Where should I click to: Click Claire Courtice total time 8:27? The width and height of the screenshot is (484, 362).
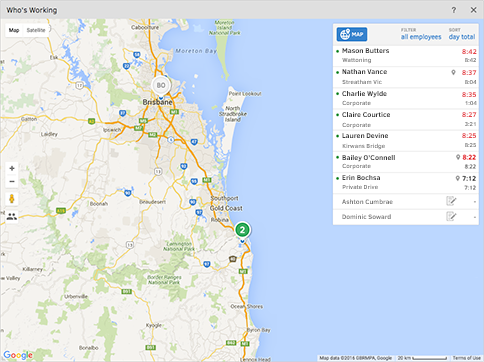click(469, 115)
